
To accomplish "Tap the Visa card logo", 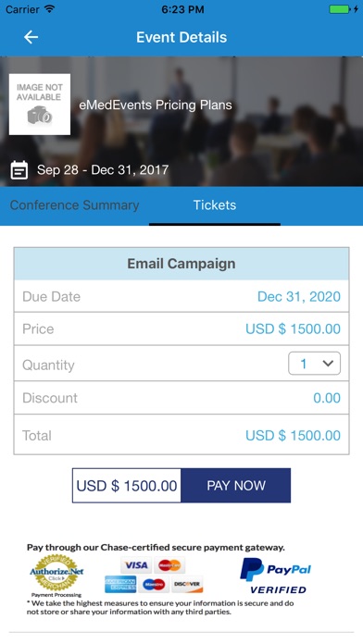I will (x=136, y=565).
